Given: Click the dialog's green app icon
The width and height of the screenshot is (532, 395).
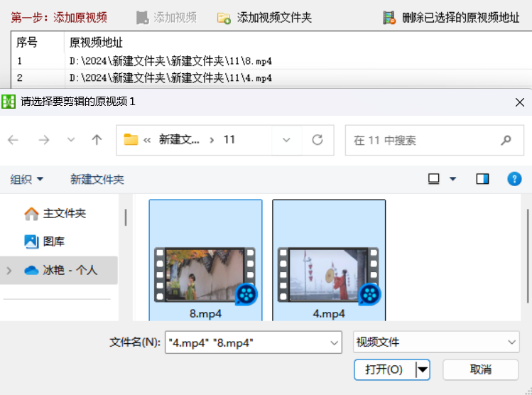Looking at the screenshot, I should point(9,102).
